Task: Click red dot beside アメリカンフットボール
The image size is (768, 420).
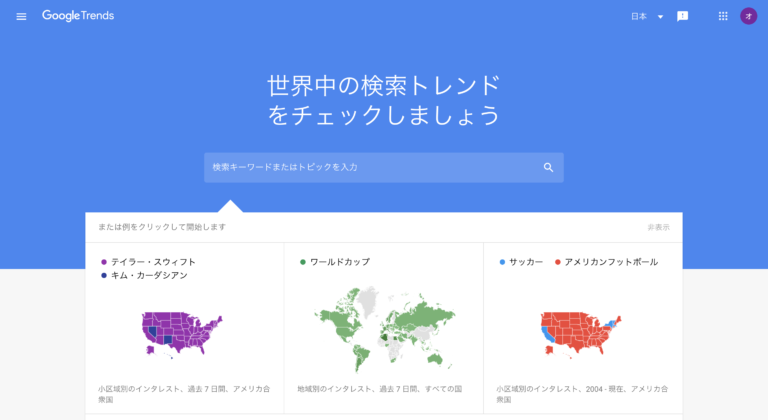Action: tap(557, 262)
